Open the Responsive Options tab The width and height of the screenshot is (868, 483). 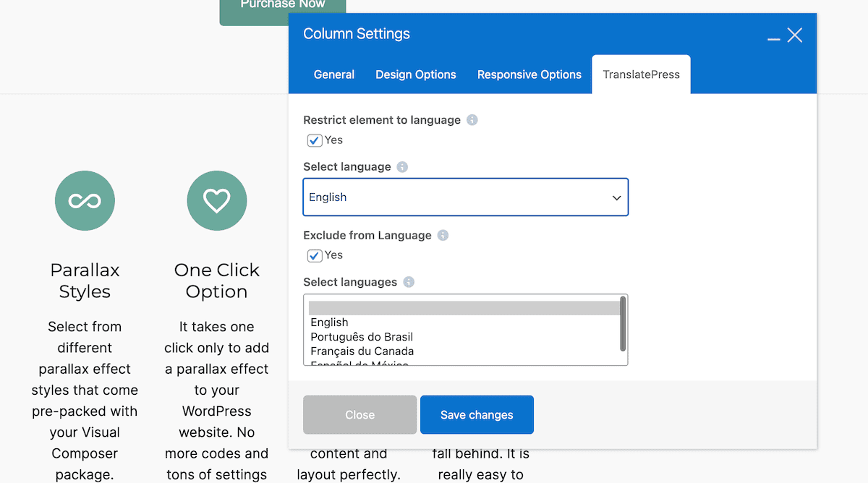(529, 74)
